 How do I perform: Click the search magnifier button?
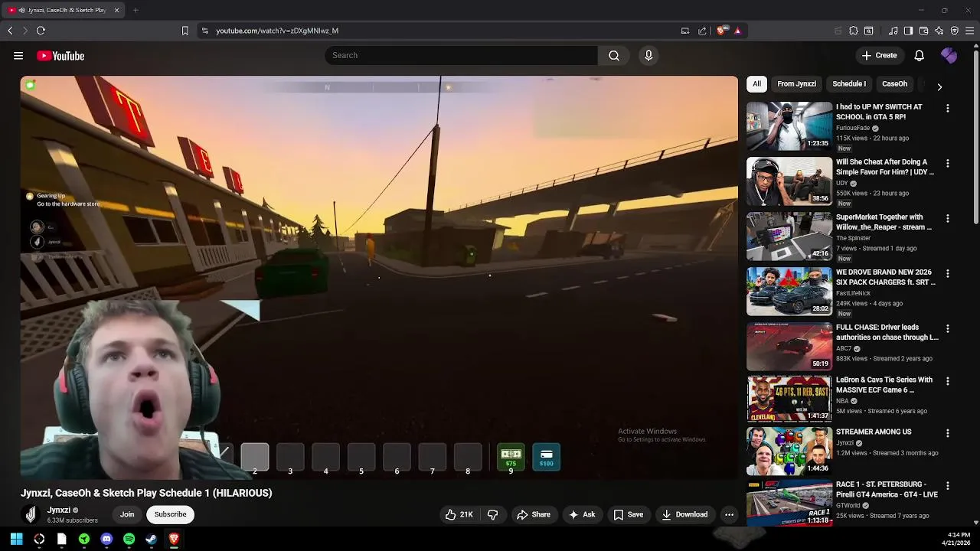click(x=614, y=55)
